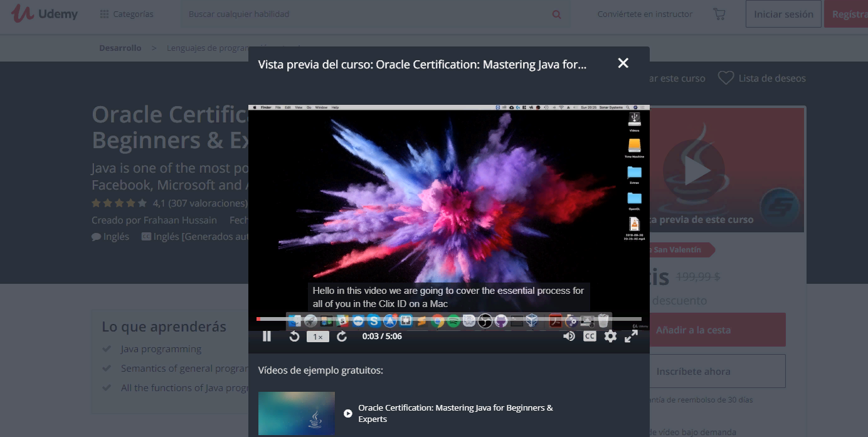The height and width of the screenshot is (437, 868).
Task: Click the Skype icon in the video dock
Action: pyautogui.click(x=374, y=321)
